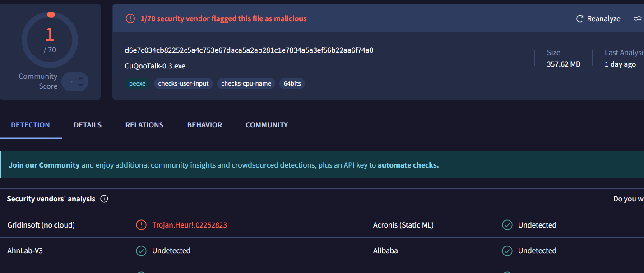The width and height of the screenshot is (644, 273).
Task: Click the checks-user-input tag
Action: (x=183, y=83)
